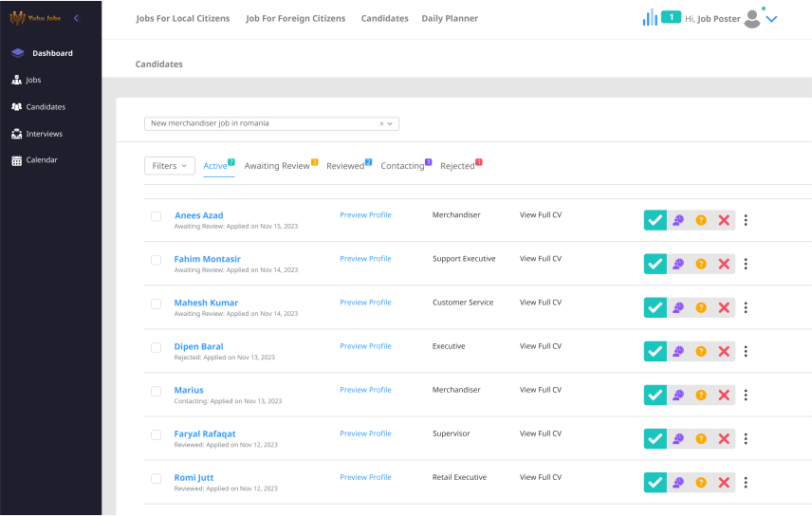Screen dimensions: 812x516
Task: Open Interviews in the sidebar
Action: 44,134
